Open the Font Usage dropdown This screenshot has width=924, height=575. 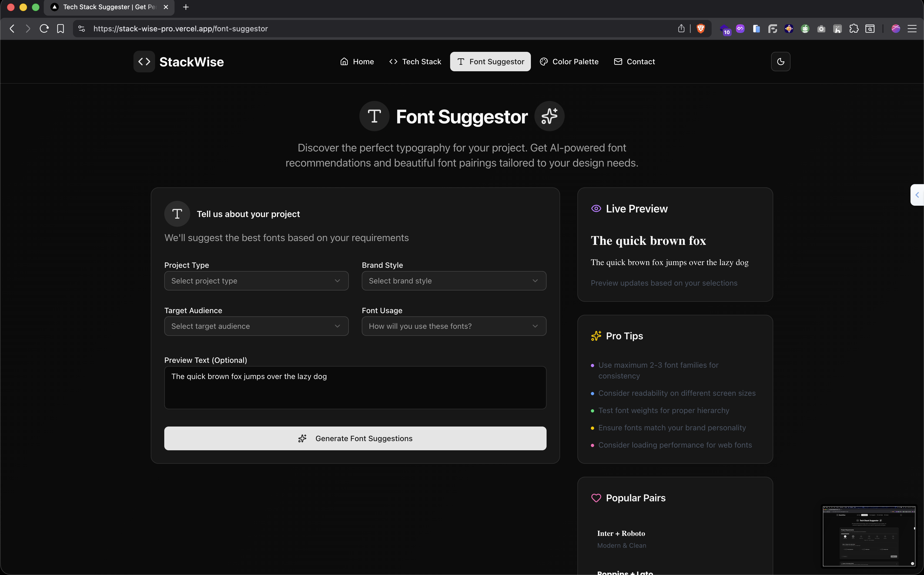coord(454,326)
